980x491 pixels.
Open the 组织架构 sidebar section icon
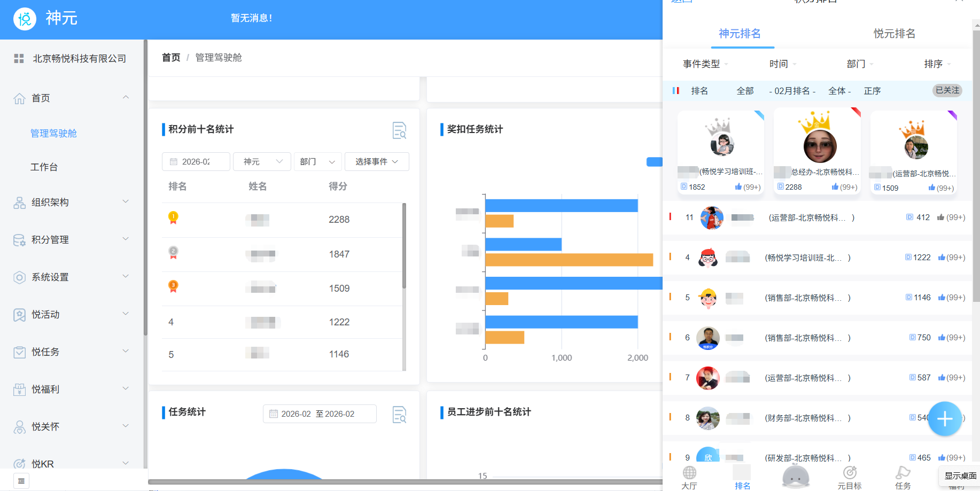click(19, 202)
